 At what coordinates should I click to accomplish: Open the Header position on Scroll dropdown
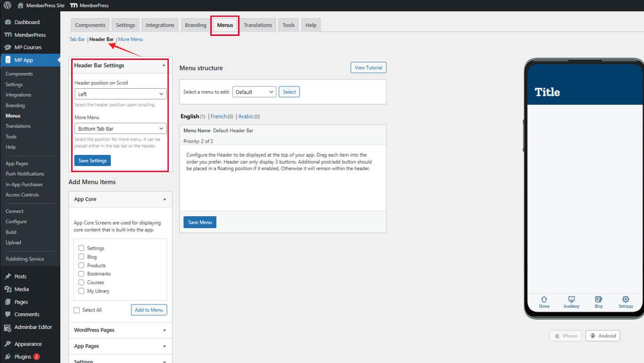pos(120,93)
